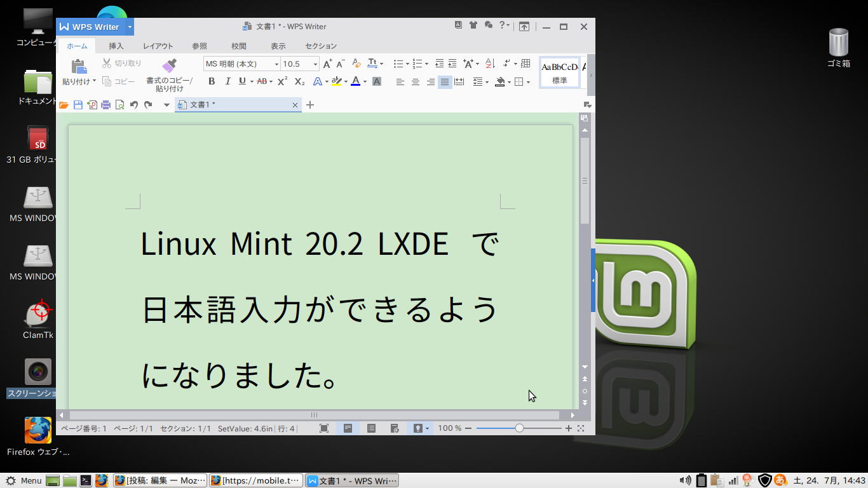Switch to outline view in status bar
This screenshot has height=488, width=868.
click(x=372, y=428)
